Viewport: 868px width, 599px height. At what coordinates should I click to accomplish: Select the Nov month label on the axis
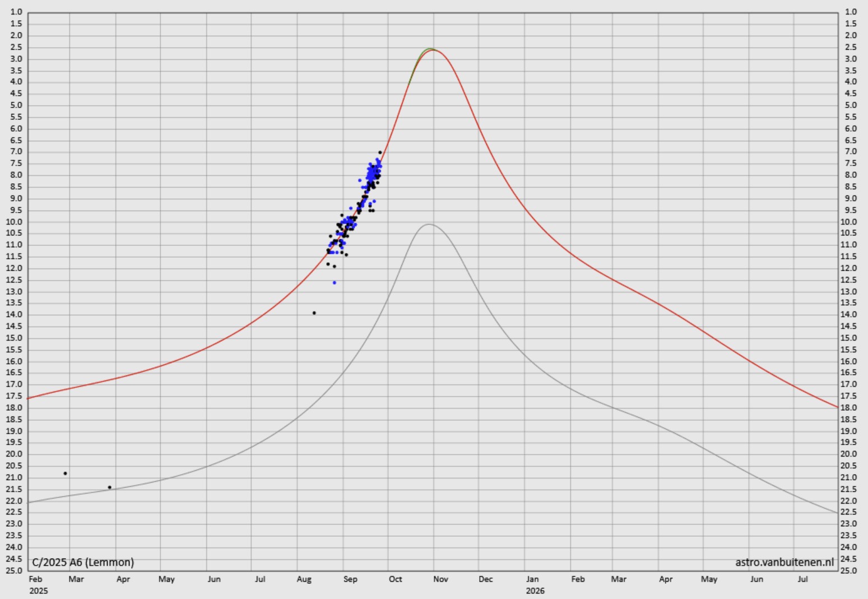[x=440, y=579]
